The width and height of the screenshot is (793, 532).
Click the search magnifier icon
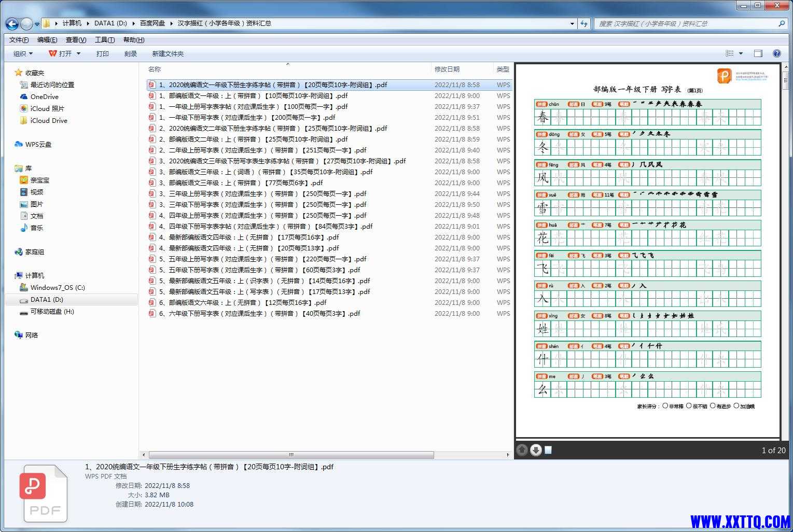(x=782, y=23)
